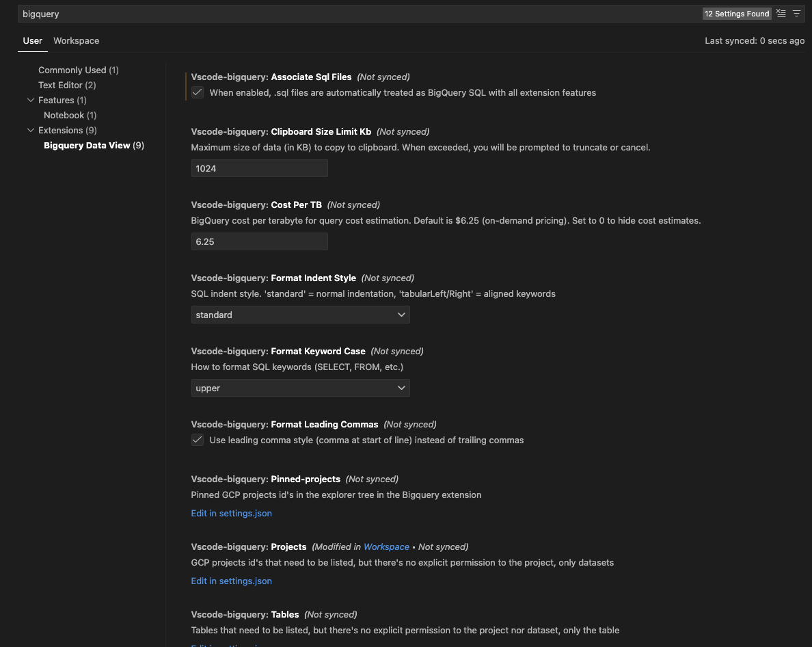This screenshot has height=647, width=812.
Task: Click the 12 Settings Found badge
Action: (736, 14)
